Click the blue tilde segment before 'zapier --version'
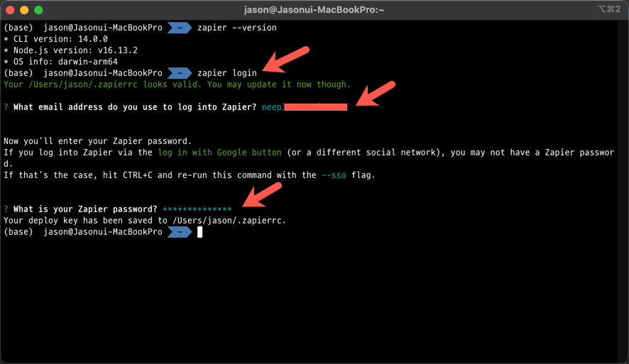 pyautogui.click(x=180, y=28)
